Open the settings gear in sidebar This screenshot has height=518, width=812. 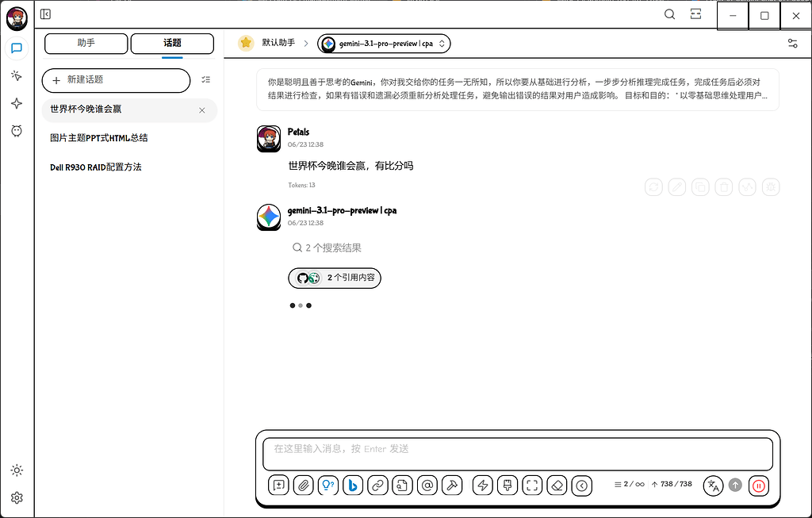pos(17,498)
